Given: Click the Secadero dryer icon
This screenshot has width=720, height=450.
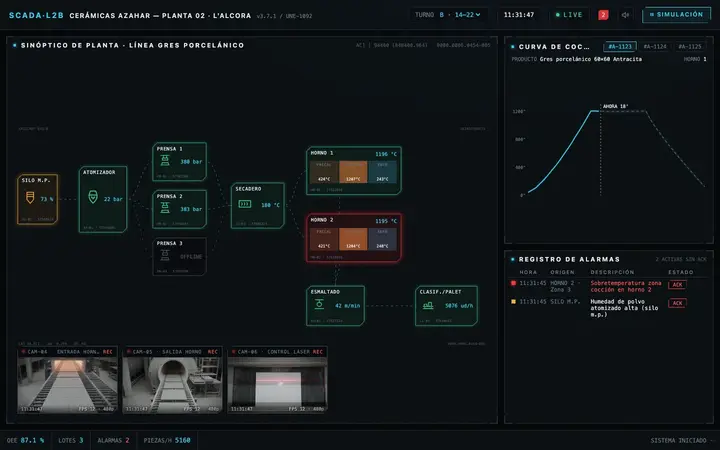Looking at the screenshot, I should tap(245, 204).
